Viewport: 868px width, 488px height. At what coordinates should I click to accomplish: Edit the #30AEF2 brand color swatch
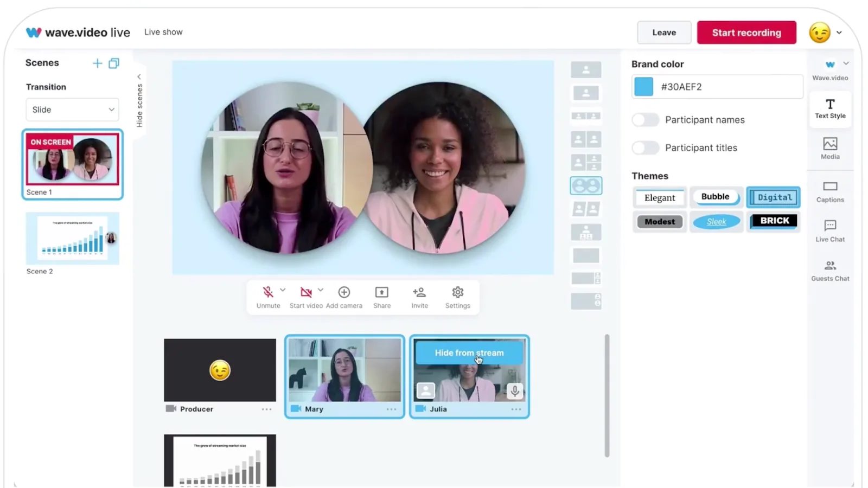[x=643, y=86]
